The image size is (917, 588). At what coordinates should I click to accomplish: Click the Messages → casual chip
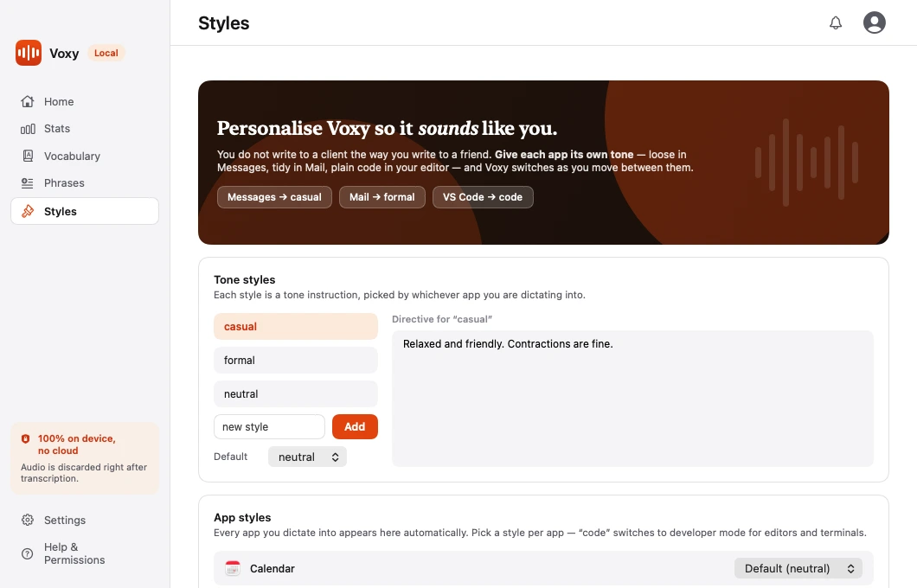274,197
